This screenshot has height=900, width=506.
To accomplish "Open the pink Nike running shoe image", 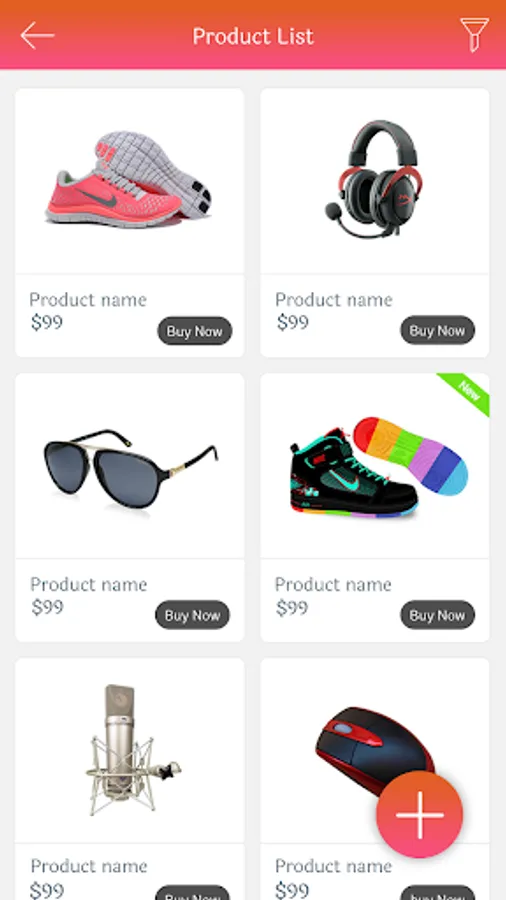I will click(x=129, y=179).
